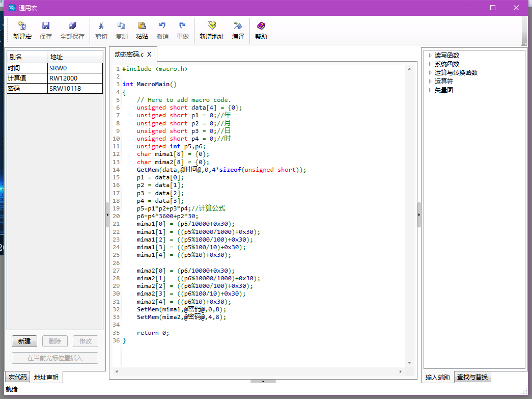Click the editor horizontal scrollbar right arrow
The height and width of the screenshot is (399, 532).
pos(400,371)
